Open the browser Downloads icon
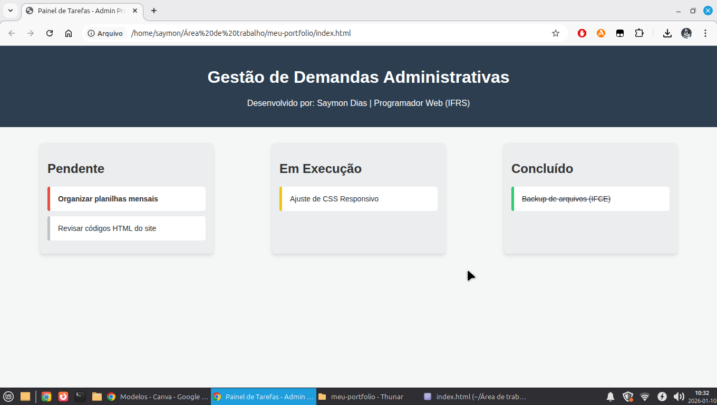 pos(667,33)
